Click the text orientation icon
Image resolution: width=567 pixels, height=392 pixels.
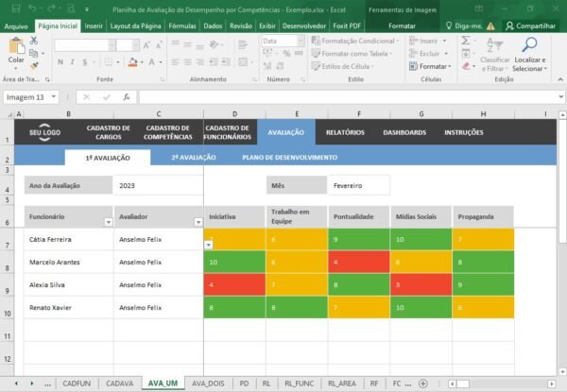tap(215, 44)
